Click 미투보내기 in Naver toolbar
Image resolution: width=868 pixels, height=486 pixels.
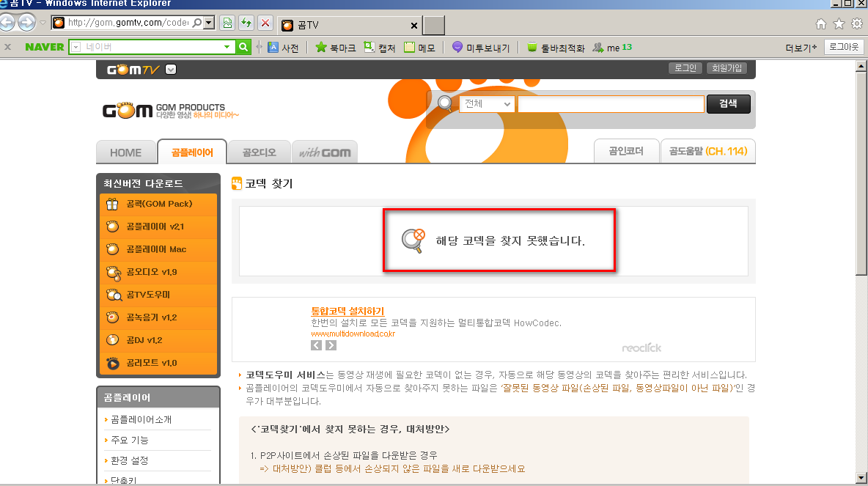point(481,48)
